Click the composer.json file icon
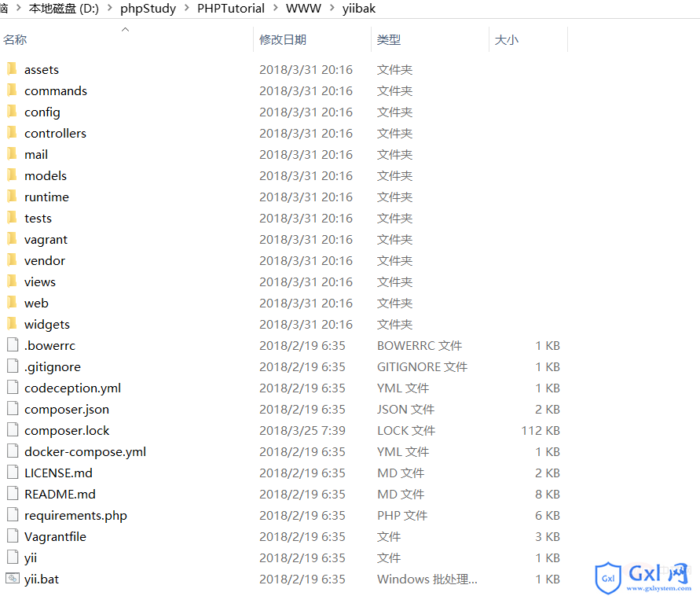The height and width of the screenshot is (596, 700). click(13, 409)
